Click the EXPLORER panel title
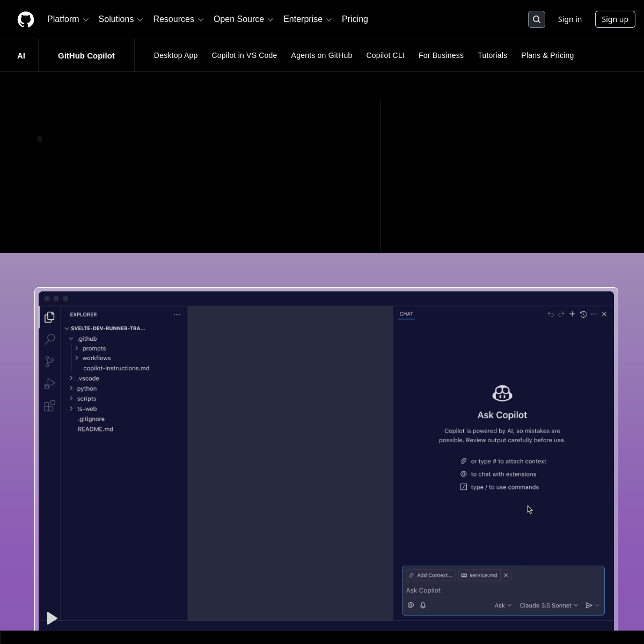The height and width of the screenshot is (644, 644). point(83,314)
